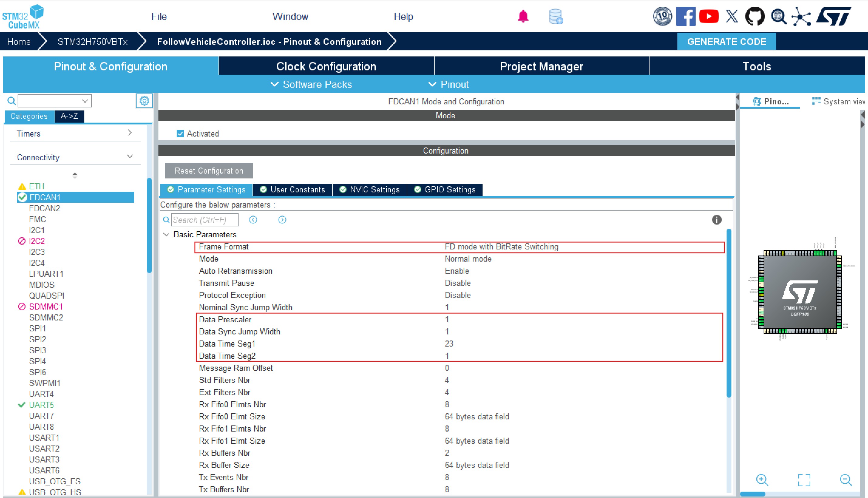Open the Help menu
This screenshot has width=868, height=498.
tap(403, 16)
